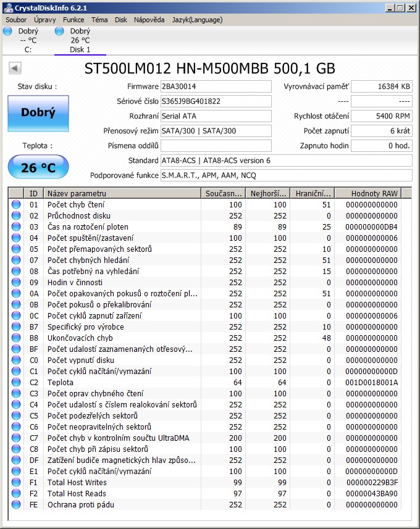Click RAW value 000000000DB4
The image size is (420, 529).
(371, 227)
